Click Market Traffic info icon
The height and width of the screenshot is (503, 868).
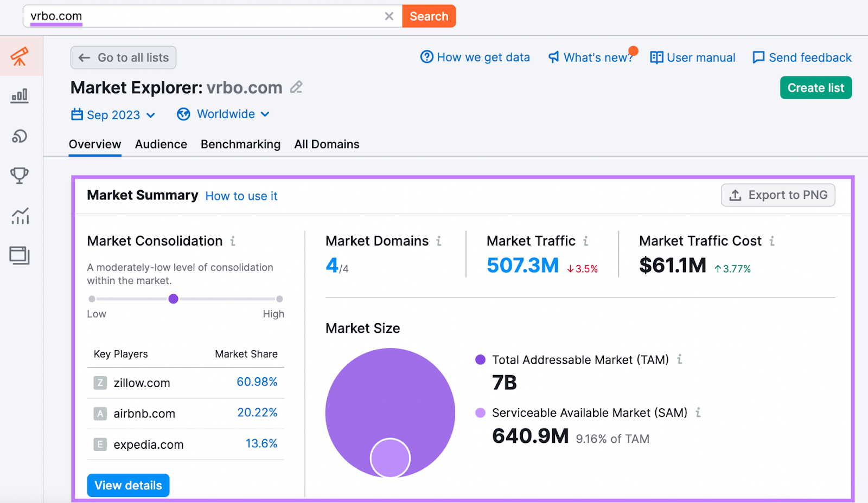(x=586, y=241)
